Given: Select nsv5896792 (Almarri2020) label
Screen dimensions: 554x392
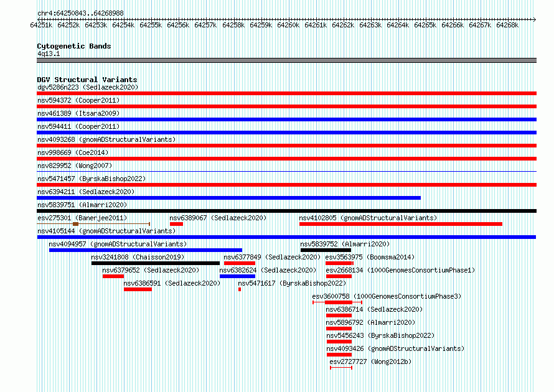Looking at the screenshot, I should click(370, 322).
